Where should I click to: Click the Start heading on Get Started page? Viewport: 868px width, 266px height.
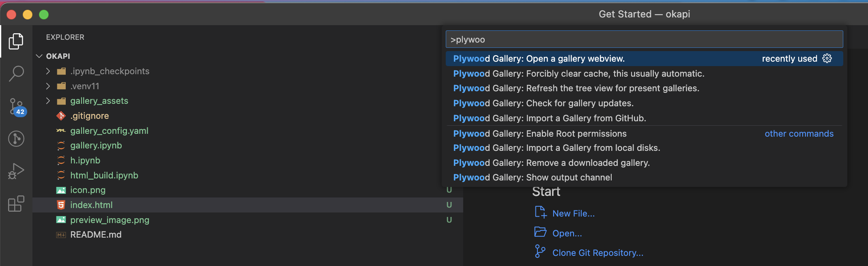pos(546,191)
